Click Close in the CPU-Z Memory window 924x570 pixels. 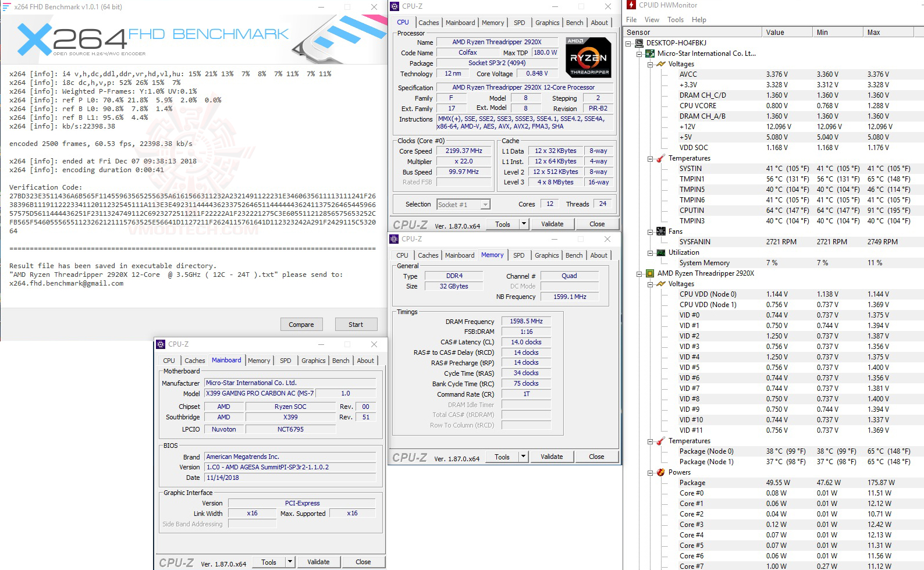(x=596, y=457)
